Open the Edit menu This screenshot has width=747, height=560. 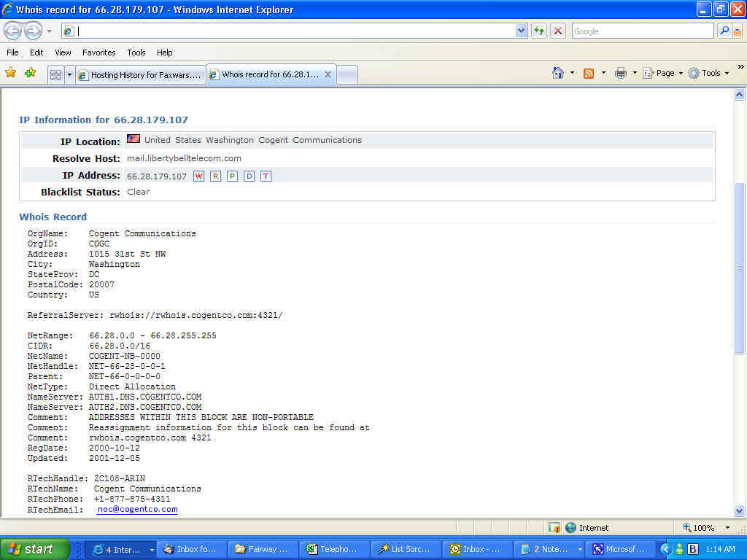click(x=36, y=52)
